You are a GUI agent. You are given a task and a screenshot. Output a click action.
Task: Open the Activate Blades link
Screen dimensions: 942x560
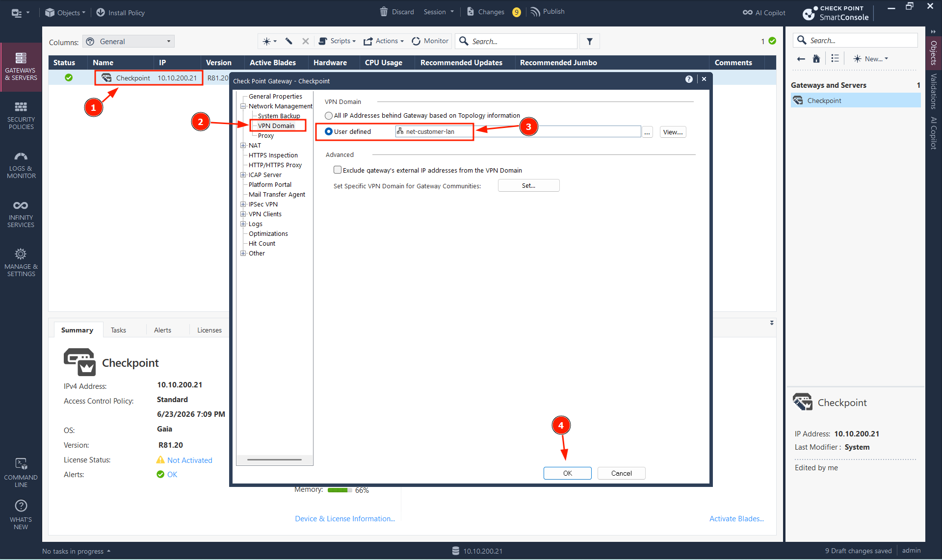click(x=736, y=519)
